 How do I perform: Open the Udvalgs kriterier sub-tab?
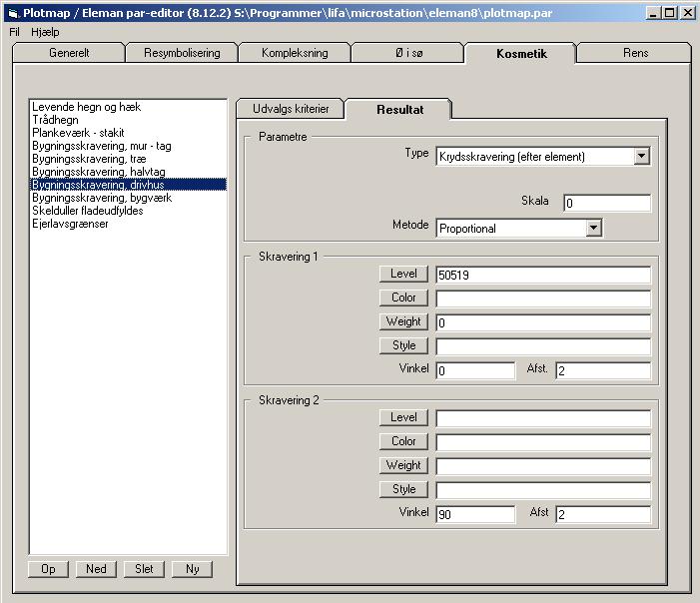click(x=291, y=109)
